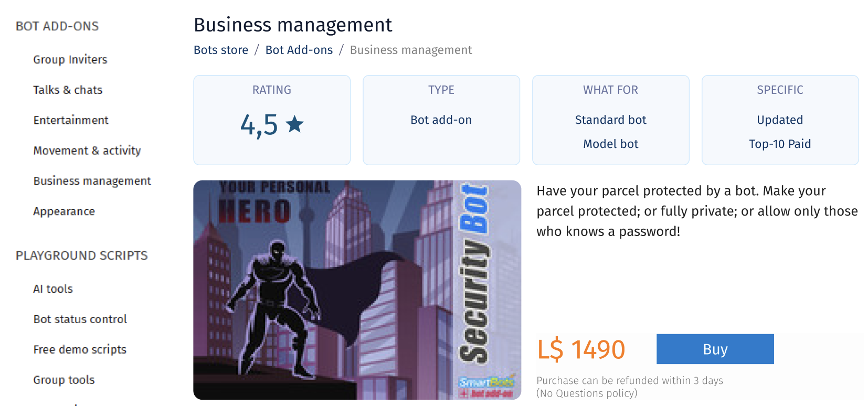Open Movement & activity sidebar category

click(x=87, y=151)
